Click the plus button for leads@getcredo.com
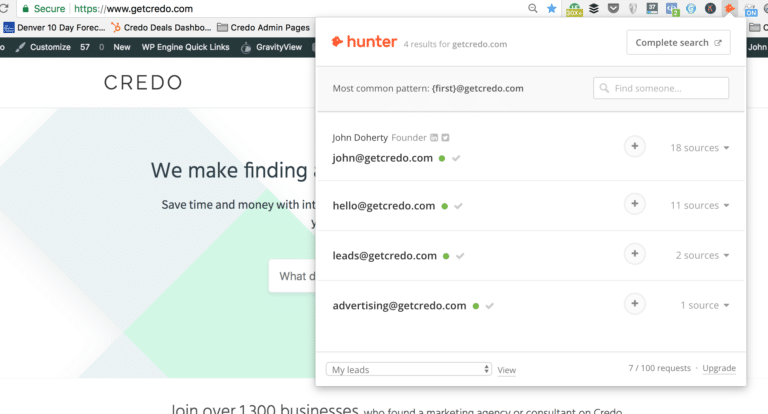The width and height of the screenshot is (768, 414). pos(635,254)
